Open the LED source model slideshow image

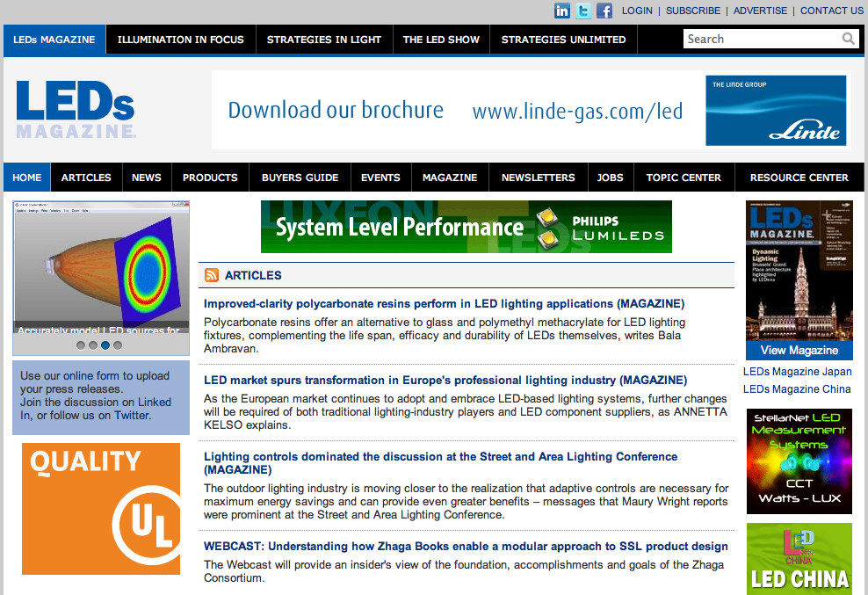coord(101,267)
